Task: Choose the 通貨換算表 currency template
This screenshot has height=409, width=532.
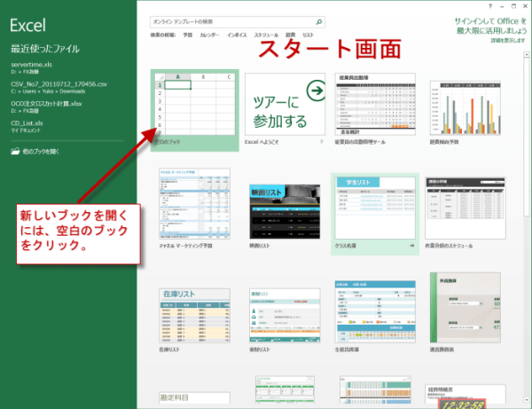Action: (x=465, y=308)
